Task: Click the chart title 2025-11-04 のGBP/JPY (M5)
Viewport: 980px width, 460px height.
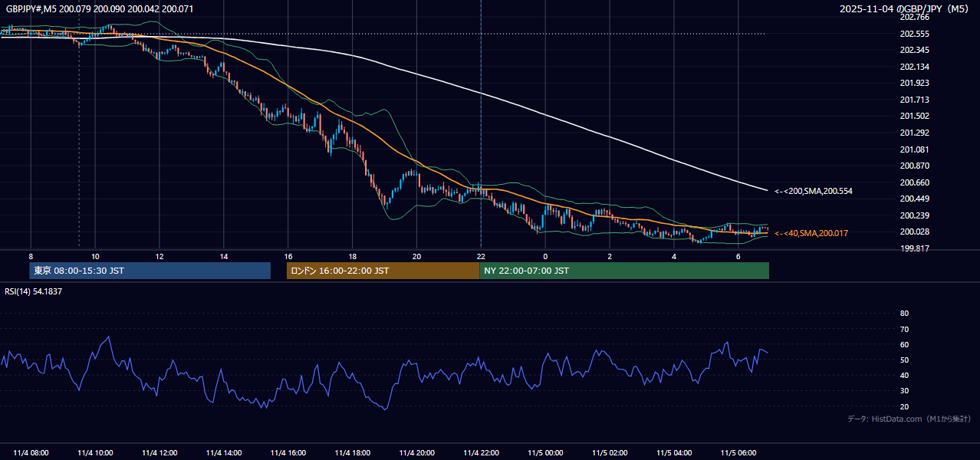Action: click(903, 9)
